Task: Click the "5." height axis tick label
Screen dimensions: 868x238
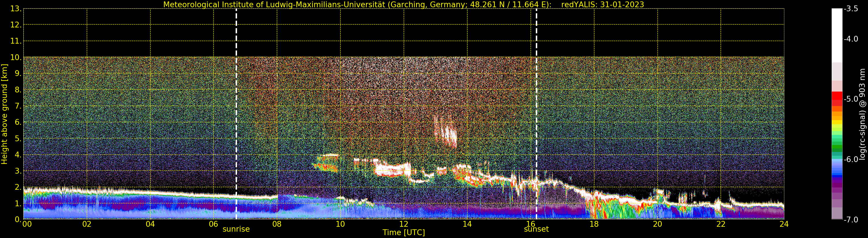Action: click(18, 138)
